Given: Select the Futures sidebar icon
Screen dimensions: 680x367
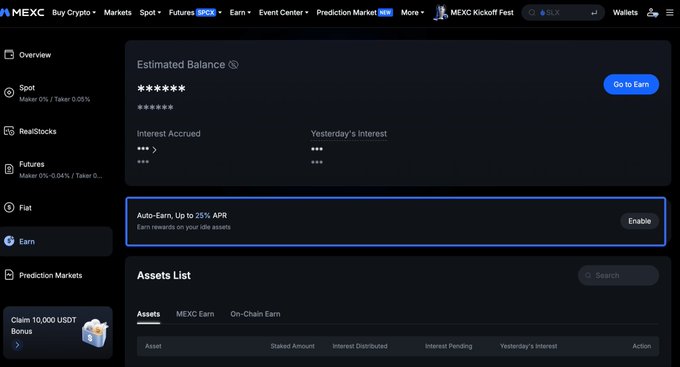Looking at the screenshot, I should pyautogui.click(x=9, y=169).
